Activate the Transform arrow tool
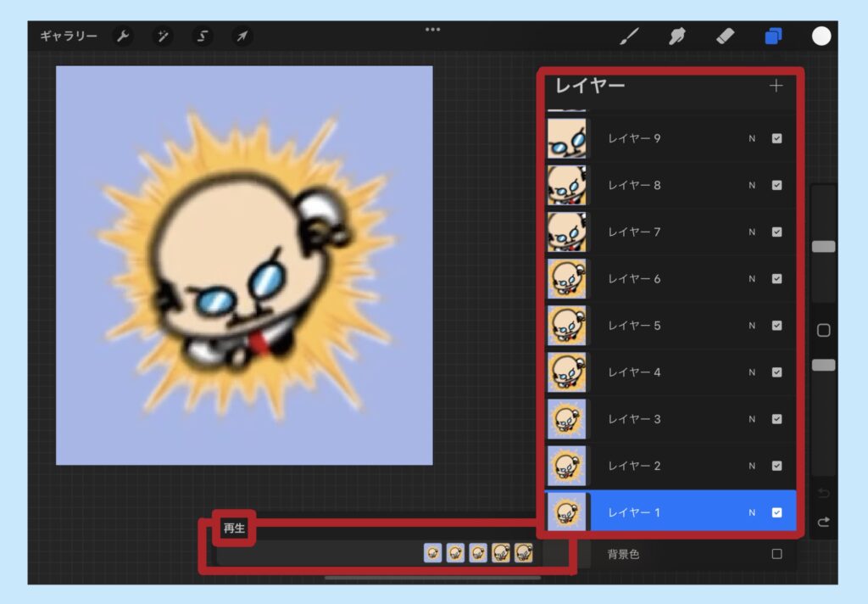The height and width of the screenshot is (604, 868). [x=242, y=36]
